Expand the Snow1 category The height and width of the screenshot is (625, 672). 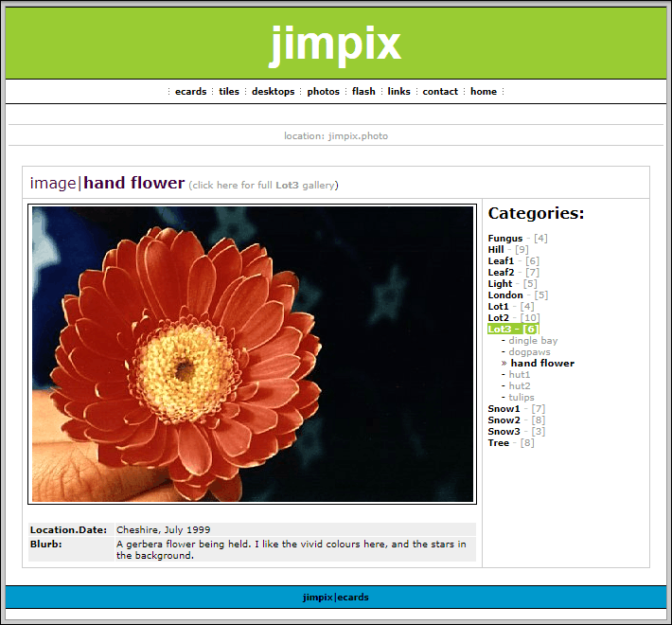[x=504, y=409]
